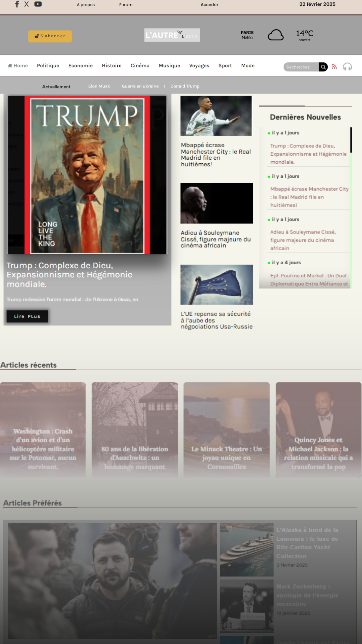Image resolution: width=362 pixels, height=644 pixels.
Task: Click the Actuellement label
Action: click(56, 87)
